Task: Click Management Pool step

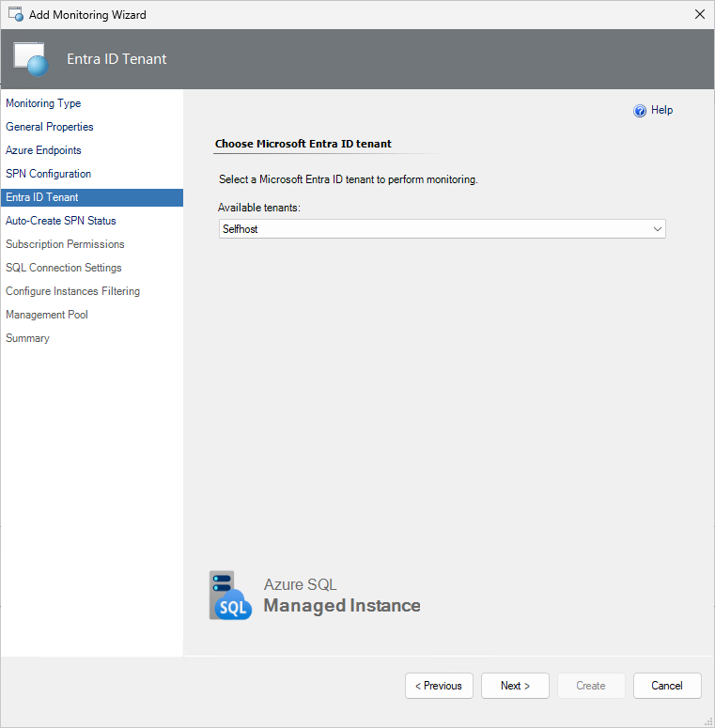Action: click(x=46, y=315)
